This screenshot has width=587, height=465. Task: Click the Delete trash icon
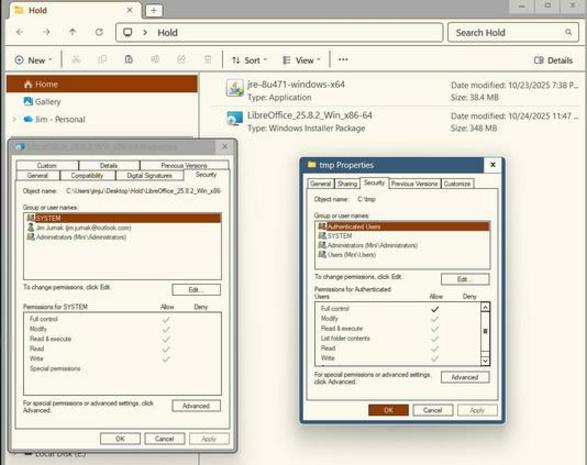click(x=208, y=60)
